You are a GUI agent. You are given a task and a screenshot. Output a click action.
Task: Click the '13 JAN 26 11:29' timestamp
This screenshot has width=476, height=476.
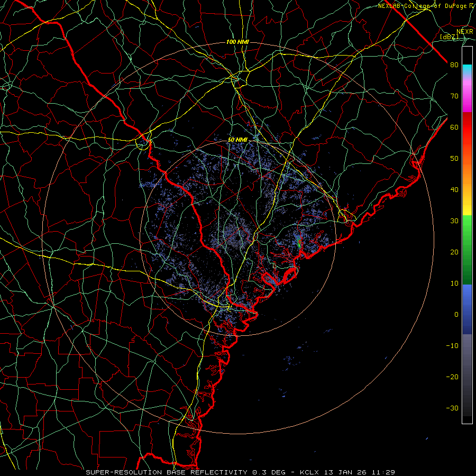(x=360, y=472)
